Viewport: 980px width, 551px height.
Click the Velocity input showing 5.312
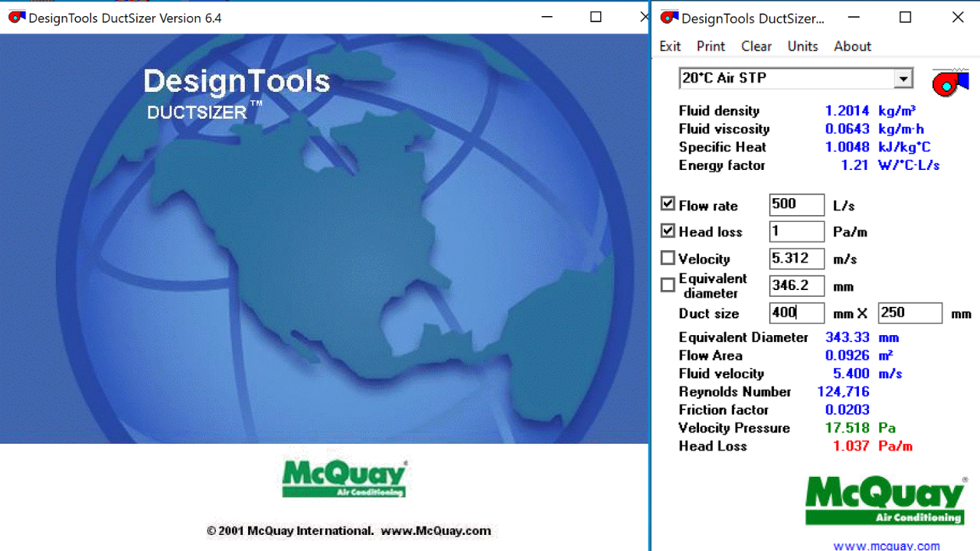click(x=797, y=259)
